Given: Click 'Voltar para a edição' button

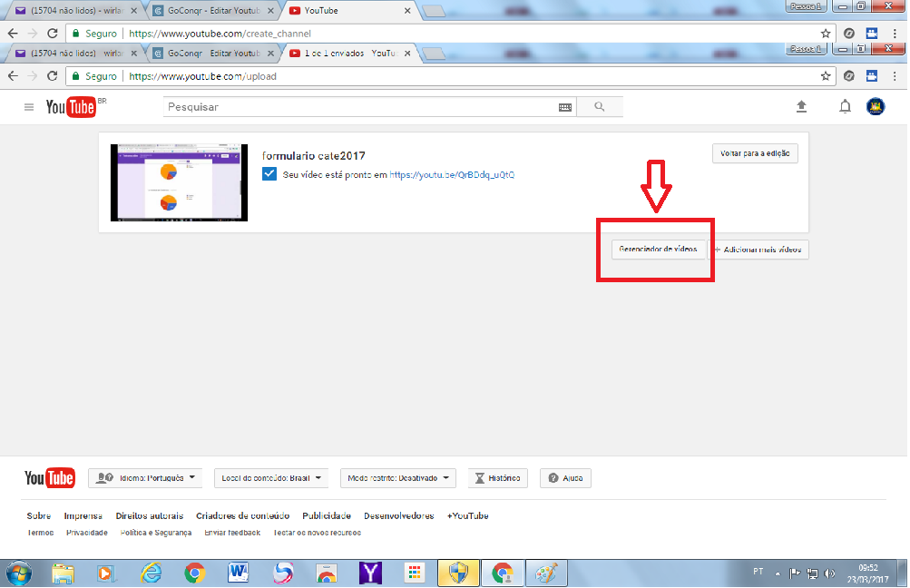Looking at the screenshot, I should [x=755, y=153].
